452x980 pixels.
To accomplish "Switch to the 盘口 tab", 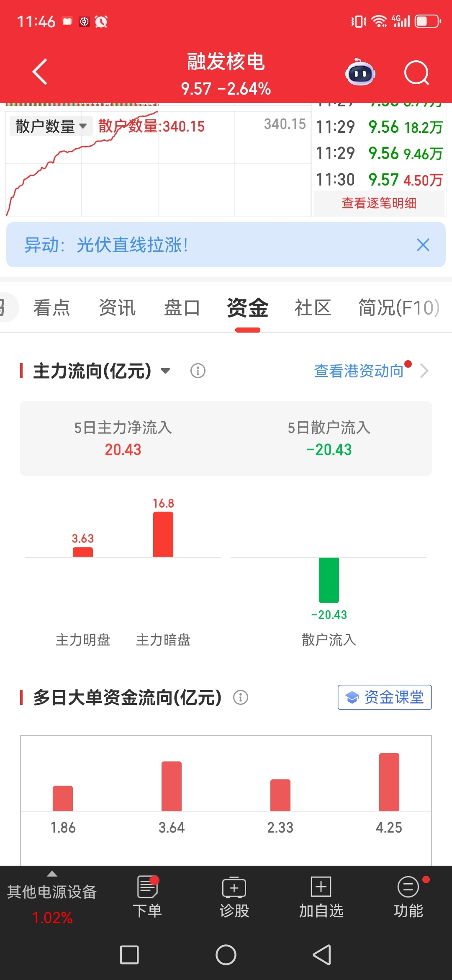I will click(x=182, y=308).
